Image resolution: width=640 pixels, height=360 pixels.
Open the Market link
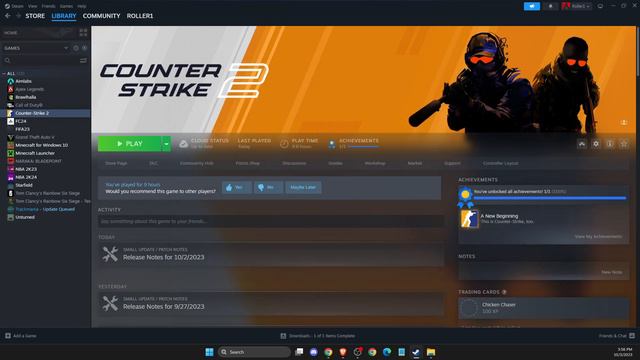pos(415,163)
